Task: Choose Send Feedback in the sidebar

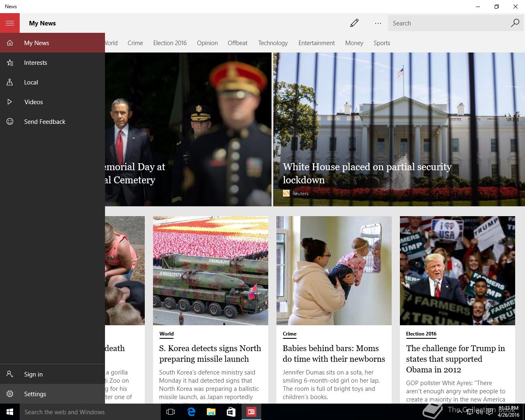Action: pos(52,121)
